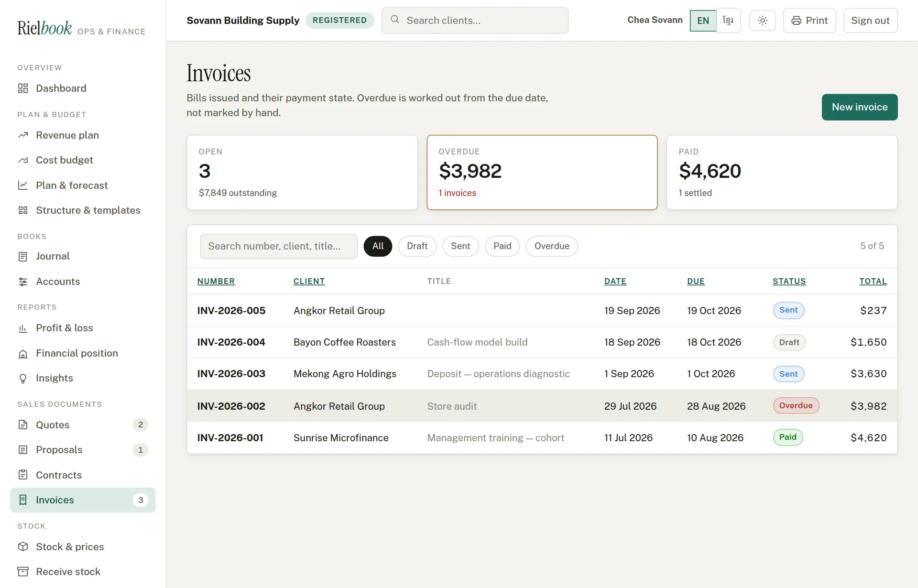Switch language to EN
Screen dimensions: 918x588
[703, 21]
